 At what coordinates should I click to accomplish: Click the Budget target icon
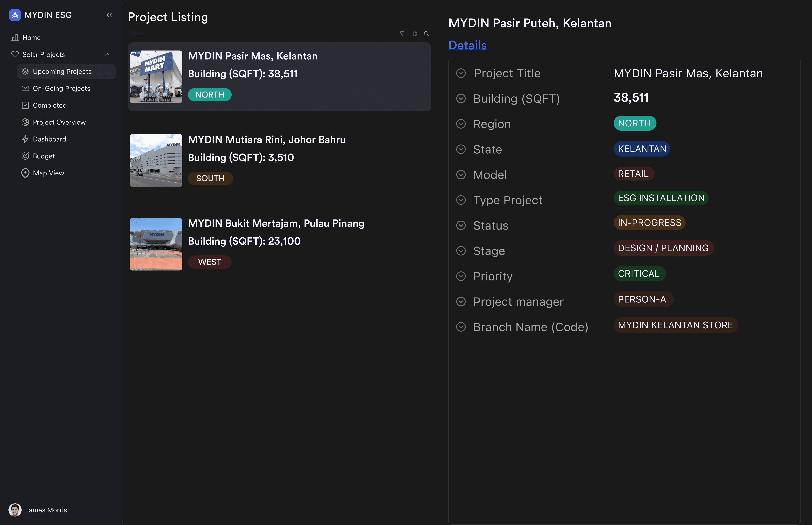coord(25,156)
